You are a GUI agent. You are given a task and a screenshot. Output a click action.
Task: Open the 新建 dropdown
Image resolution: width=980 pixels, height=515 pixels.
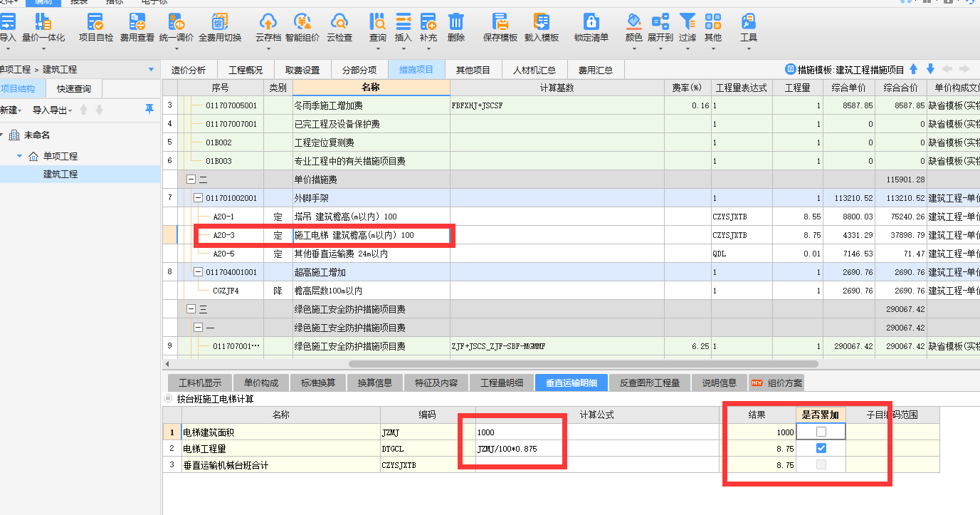pyautogui.click(x=10, y=110)
